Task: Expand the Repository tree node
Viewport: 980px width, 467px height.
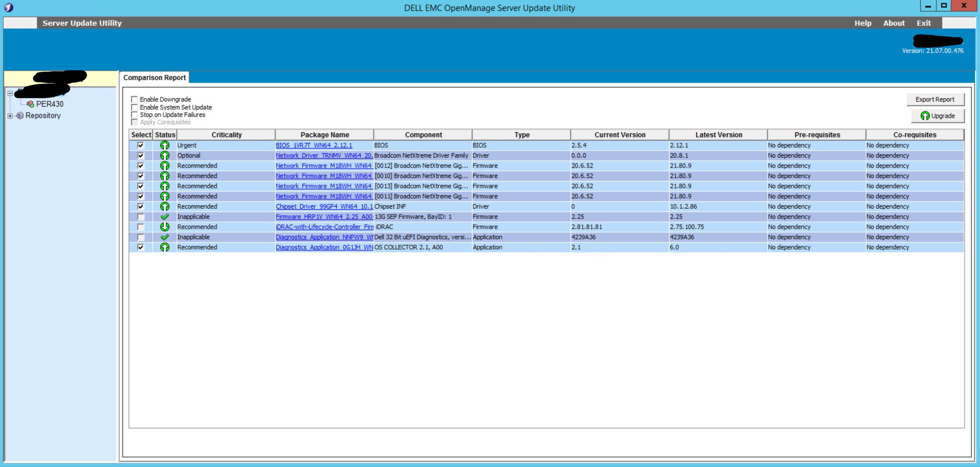Action: click(10, 116)
